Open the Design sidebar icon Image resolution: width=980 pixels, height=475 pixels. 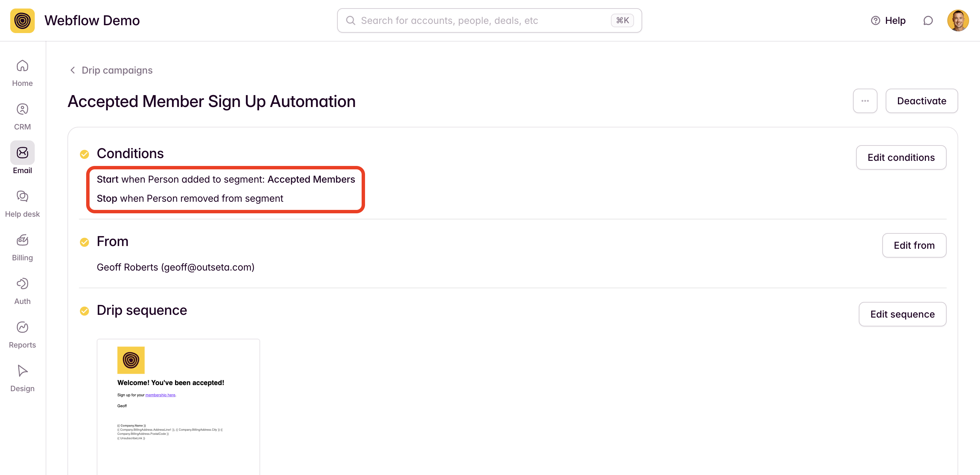point(22,371)
